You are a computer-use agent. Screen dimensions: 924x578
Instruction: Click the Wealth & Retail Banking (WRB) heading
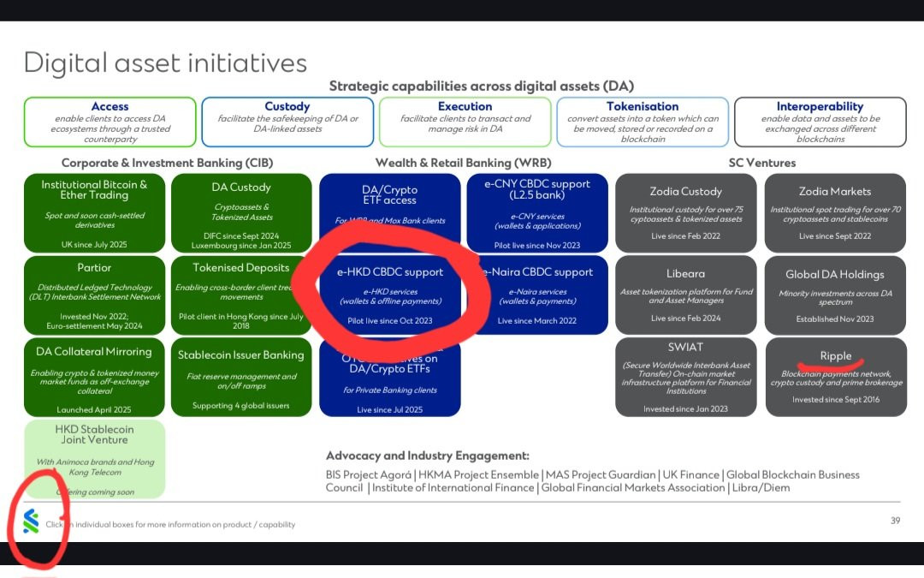(463, 163)
